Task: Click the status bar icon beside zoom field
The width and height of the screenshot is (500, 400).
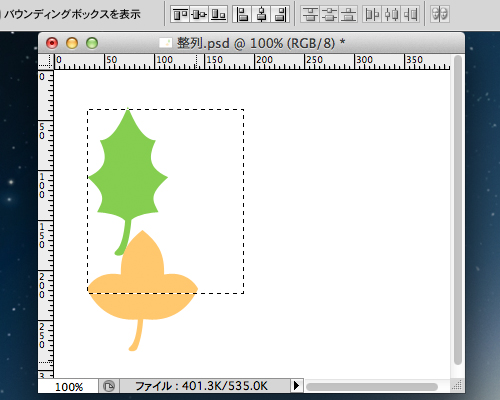Action: [x=109, y=386]
